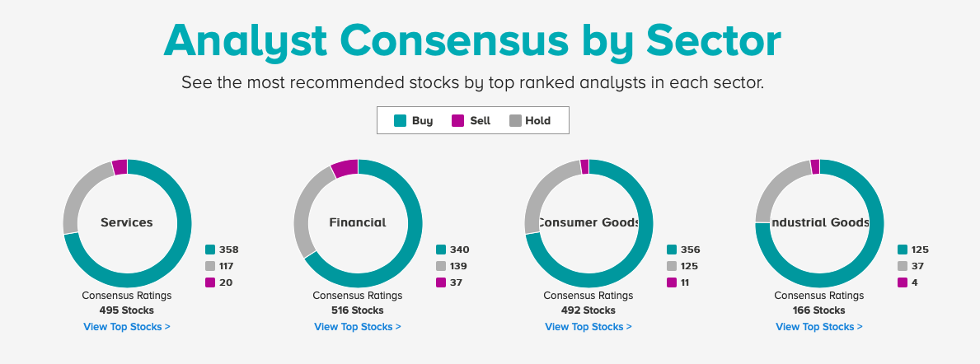Click the Financial donut chart center label
Viewport: 980px width, 364px height.
(358, 222)
